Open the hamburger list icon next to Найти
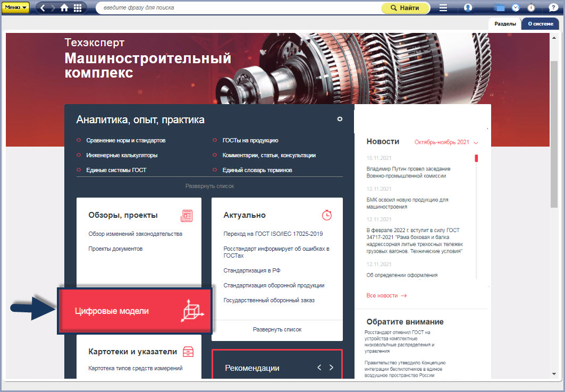Image resolution: width=565 pixels, height=392 pixels. 443,7
